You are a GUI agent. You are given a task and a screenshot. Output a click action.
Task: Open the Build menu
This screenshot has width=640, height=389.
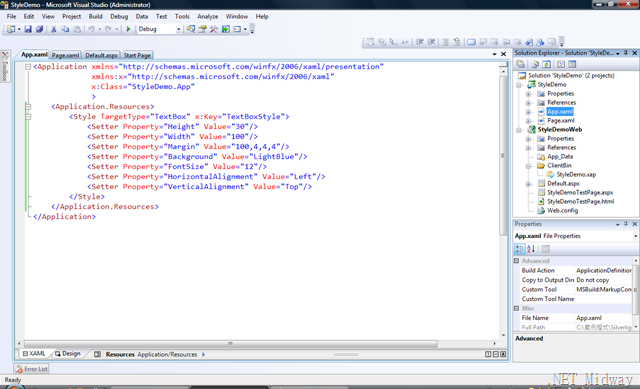click(96, 16)
